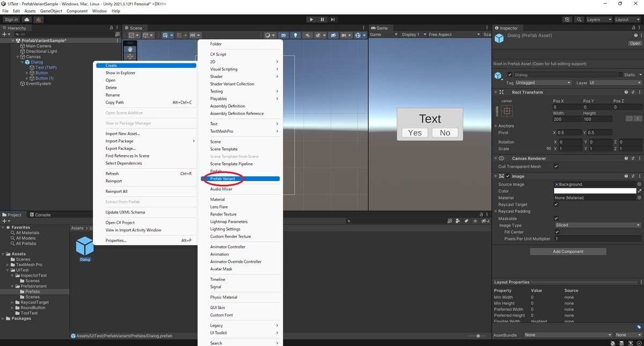Click the color eyedropper next to Color field
644x346 pixels.
click(x=639, y=191)
